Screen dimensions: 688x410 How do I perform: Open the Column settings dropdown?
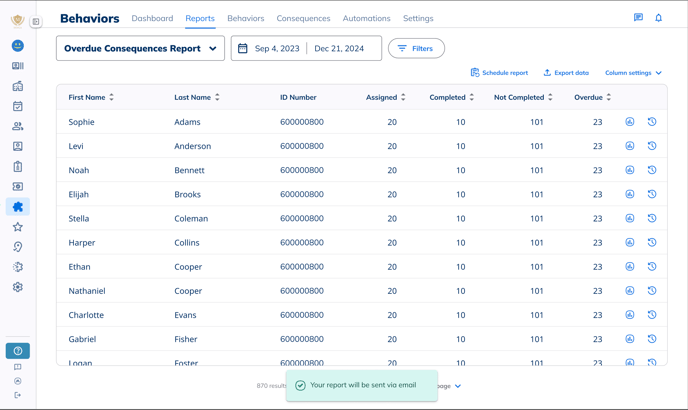pos(633,73)
